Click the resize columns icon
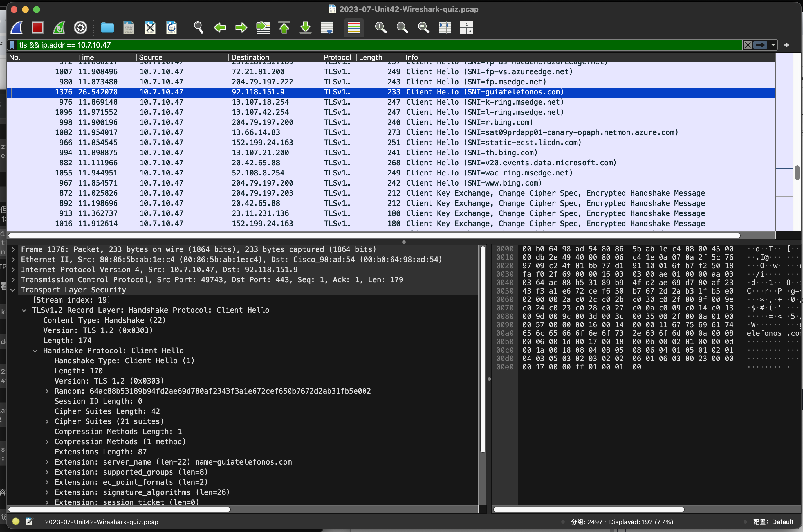Viewport: 803px width, 532px height. pyautogui.click(x=445, y=28)
